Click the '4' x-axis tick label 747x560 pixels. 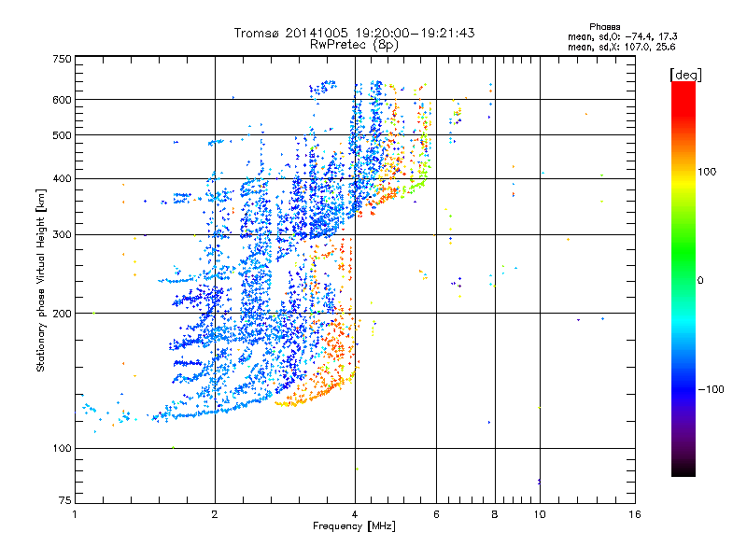(x=355, y=514)
